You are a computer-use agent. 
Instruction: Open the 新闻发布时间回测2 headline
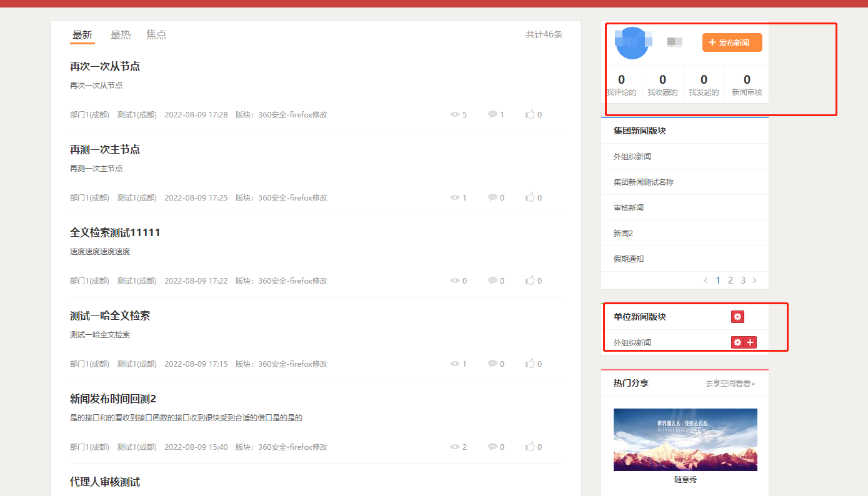(113, 399)
